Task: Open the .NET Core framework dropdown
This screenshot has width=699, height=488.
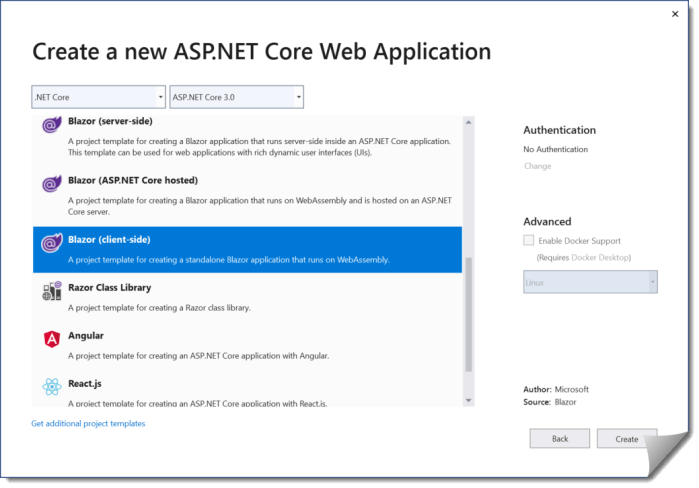Action: [98, 97]
